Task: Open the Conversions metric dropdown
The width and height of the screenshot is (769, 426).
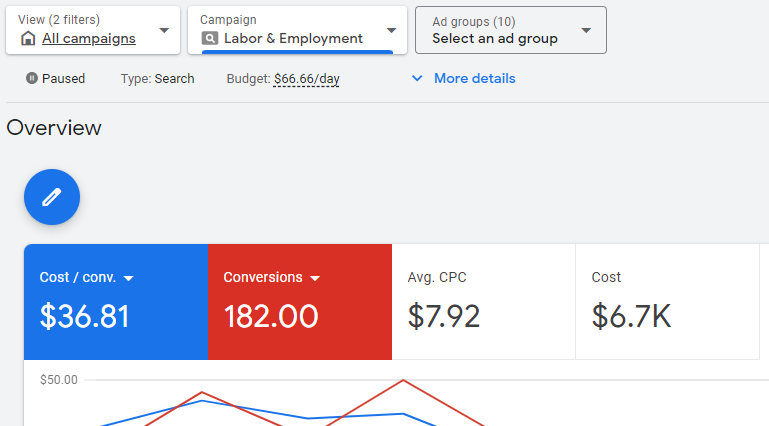Action: [315, 278]
